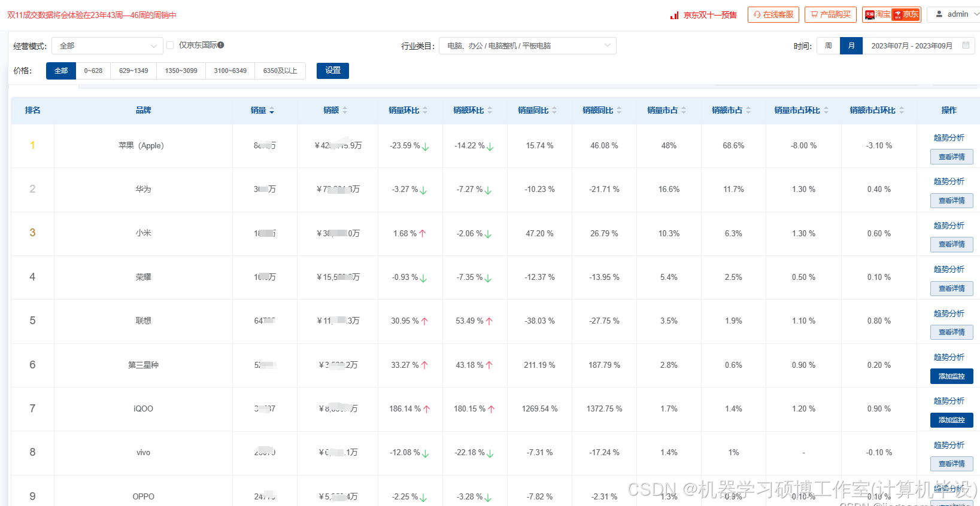Click 查看详情 for 联想
The image size is (980, 506).
coord(952,332)
